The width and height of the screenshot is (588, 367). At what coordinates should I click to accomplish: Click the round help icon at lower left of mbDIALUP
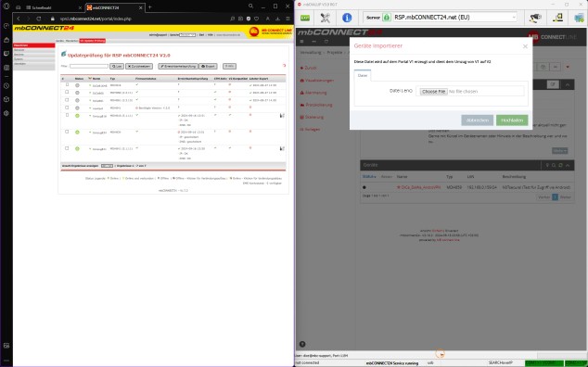pyautogui.click(x=302, y=344)
